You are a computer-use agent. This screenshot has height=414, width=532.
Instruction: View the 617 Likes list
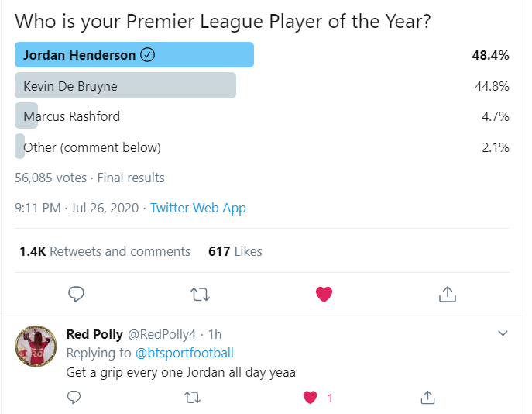click(x=235, y=251)
